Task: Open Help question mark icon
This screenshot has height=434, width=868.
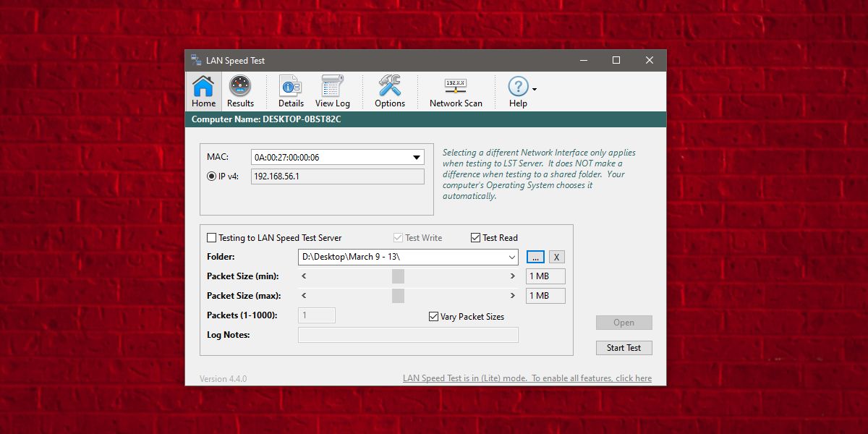Action: (518, 87)
